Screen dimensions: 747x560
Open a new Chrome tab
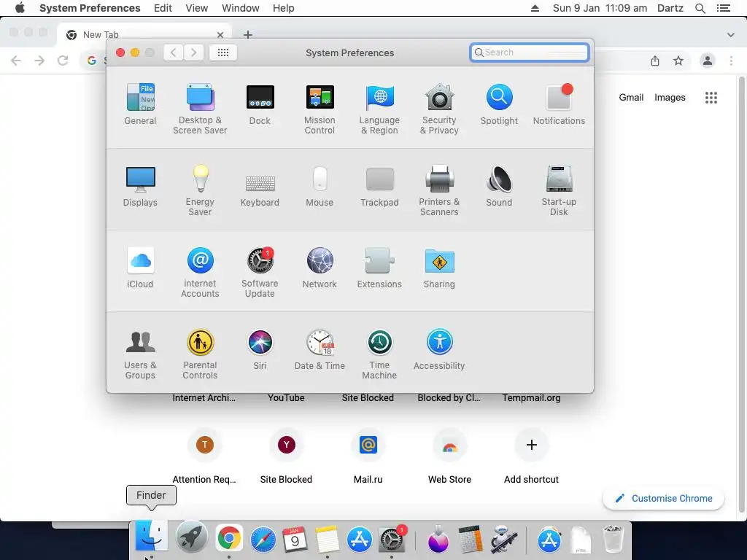[x=248, y=34]
